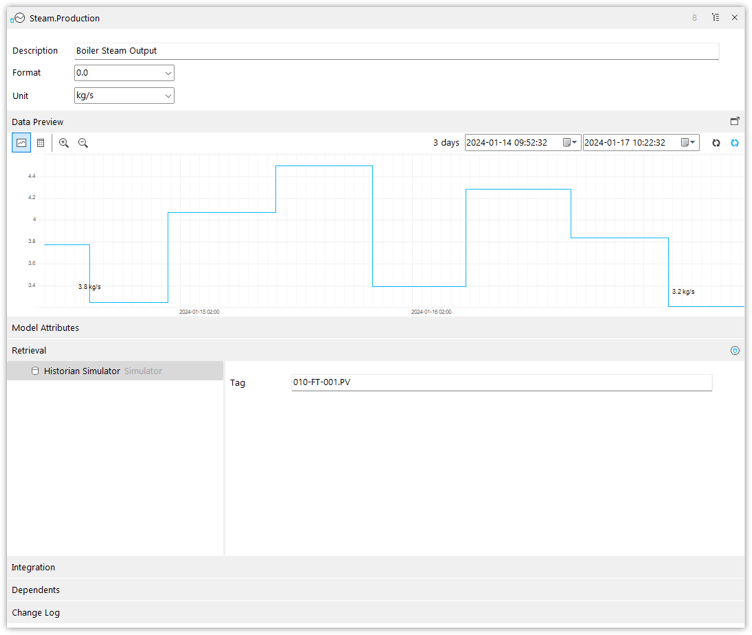
Task: Edit the Description field 'Boiler Steam Output'
Action: (x=396, y=51)
